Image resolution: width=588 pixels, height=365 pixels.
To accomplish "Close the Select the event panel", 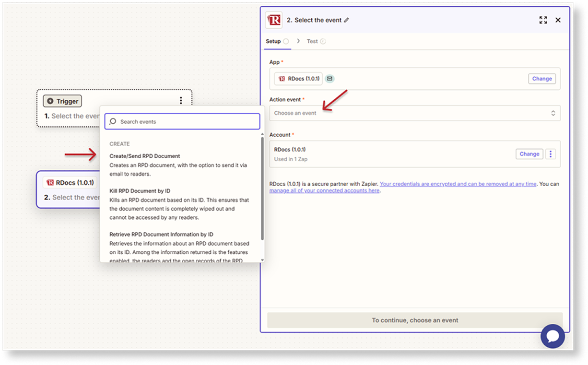I will (558, 20).
